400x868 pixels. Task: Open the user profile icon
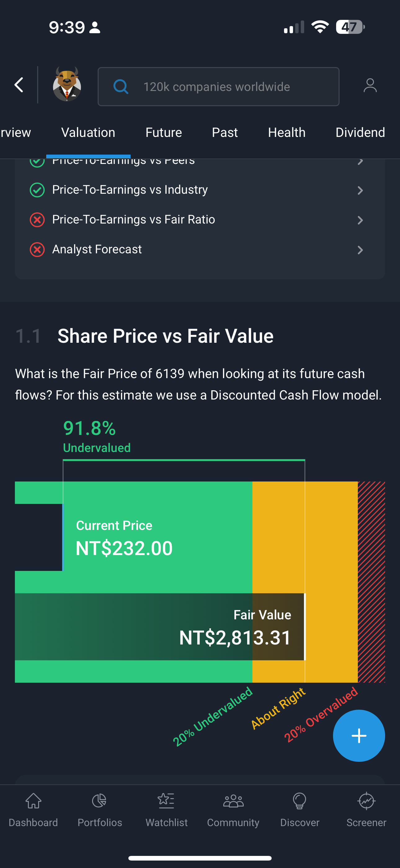(370, 86)
